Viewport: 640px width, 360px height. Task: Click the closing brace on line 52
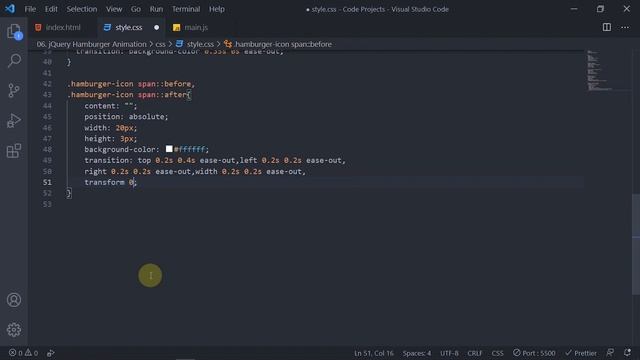coord(69,193)
